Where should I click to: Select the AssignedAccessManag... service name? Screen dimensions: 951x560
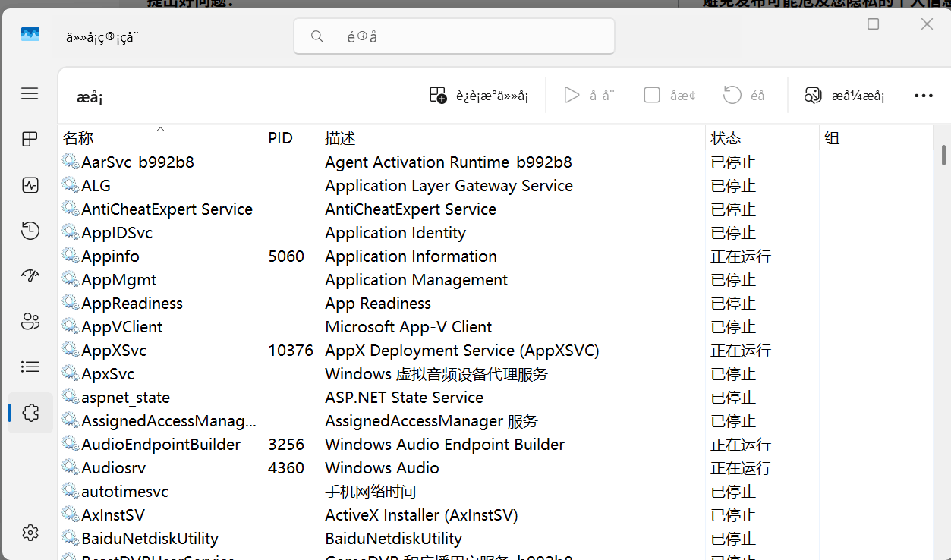tap(168, 421)
